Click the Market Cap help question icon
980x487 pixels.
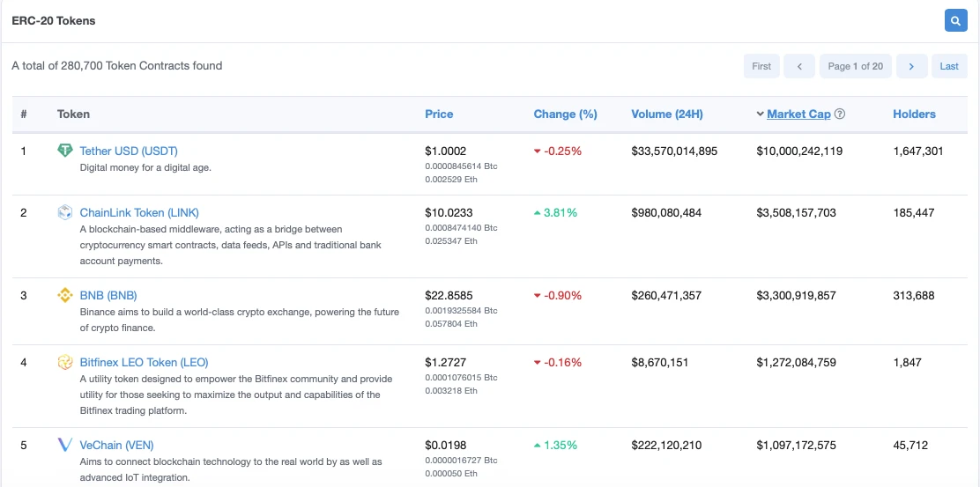pos(840,114)
